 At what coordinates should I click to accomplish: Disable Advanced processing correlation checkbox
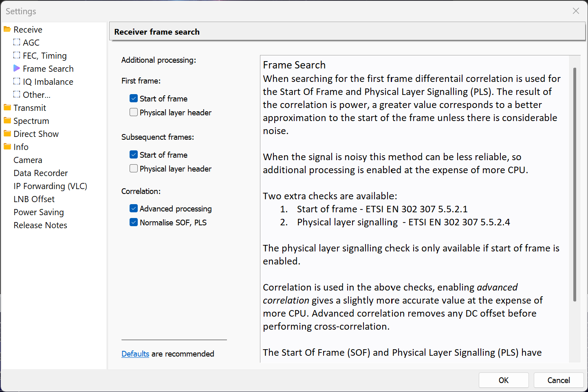point(134,209)
